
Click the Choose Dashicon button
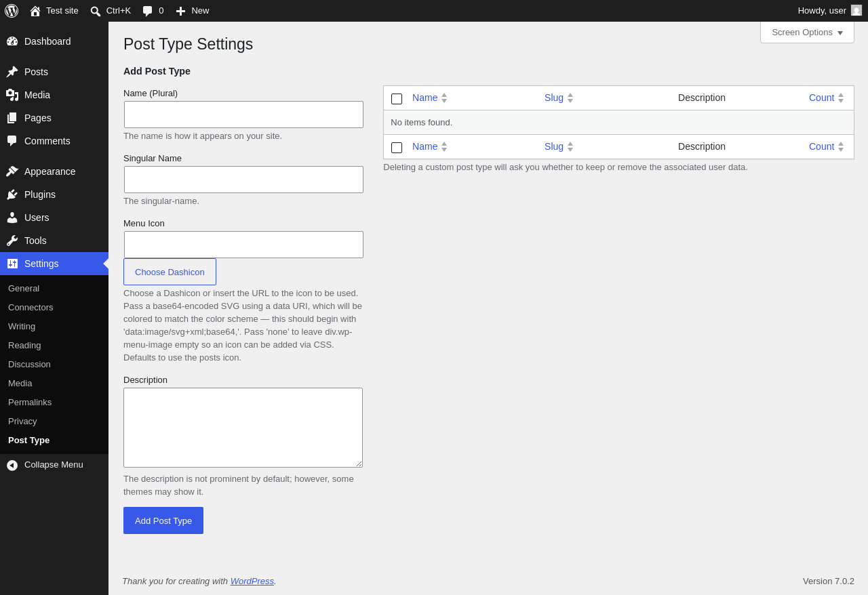coord(170,272)
